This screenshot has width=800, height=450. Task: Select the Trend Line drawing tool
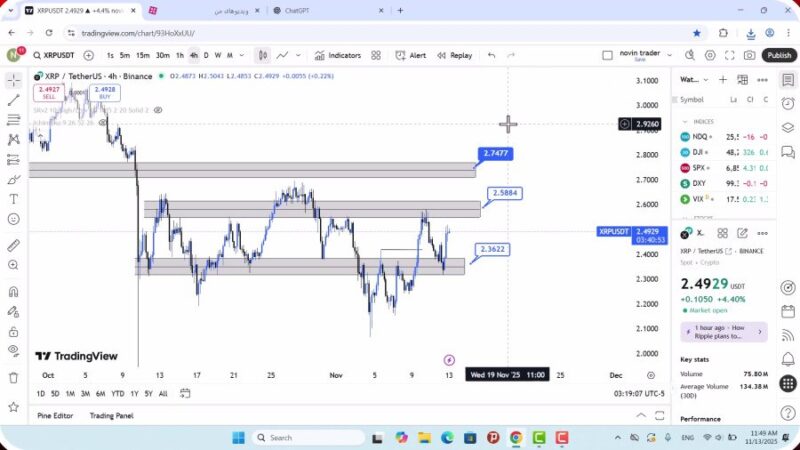coord(13,100)
